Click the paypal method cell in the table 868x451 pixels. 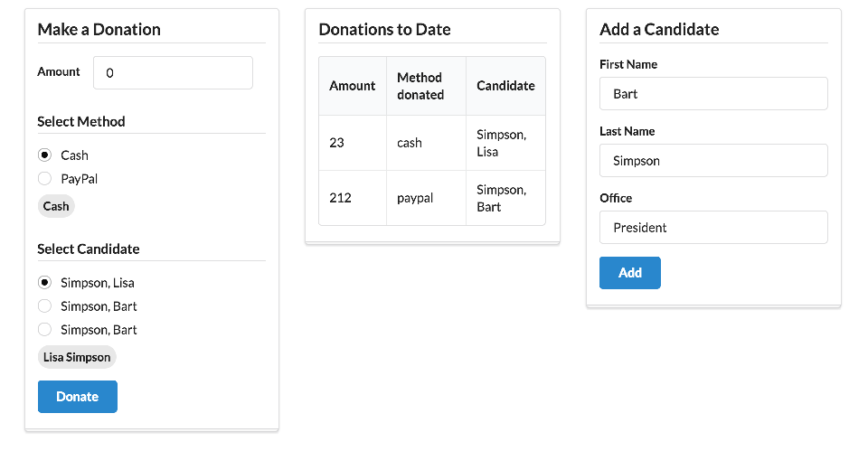click(414, 198)
